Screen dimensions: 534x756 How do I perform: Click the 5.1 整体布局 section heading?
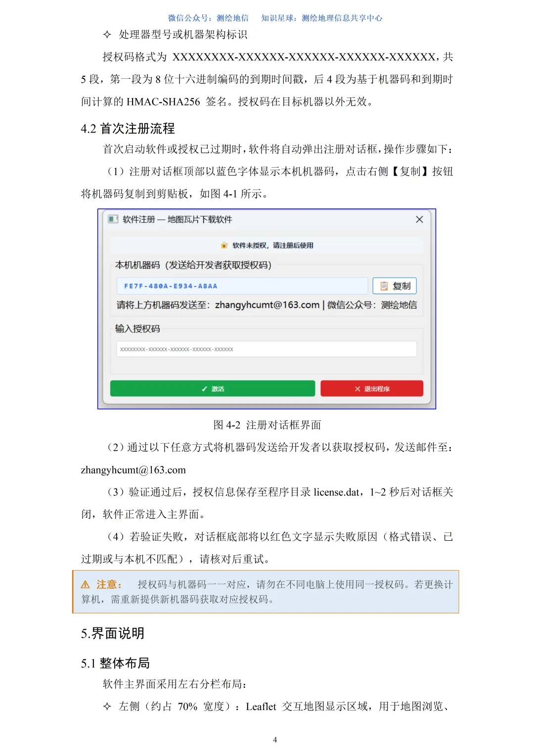coord(115,663)
